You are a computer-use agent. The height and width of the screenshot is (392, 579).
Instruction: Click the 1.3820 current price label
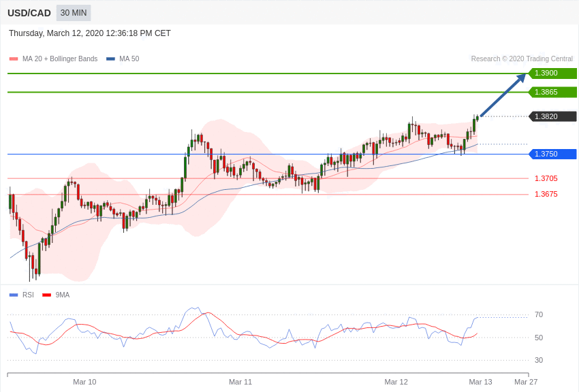(x=552, y=116)
